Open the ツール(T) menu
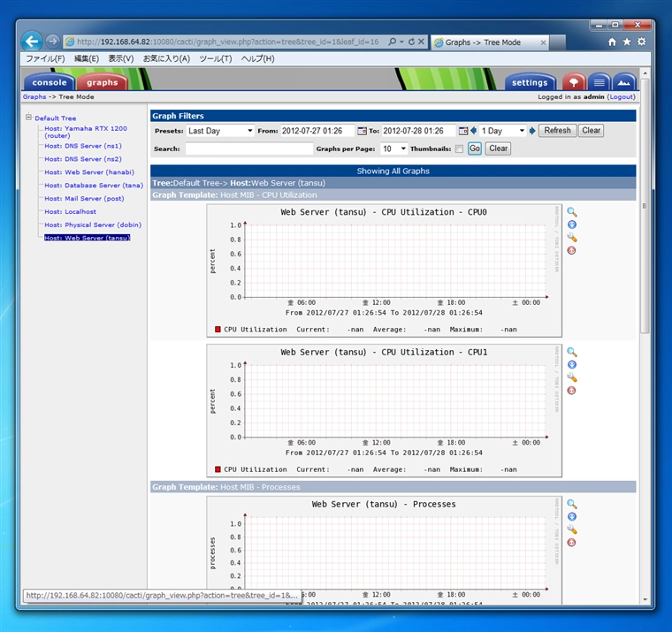This screenshot has height=632, width=672. click(x=216, y=58)
